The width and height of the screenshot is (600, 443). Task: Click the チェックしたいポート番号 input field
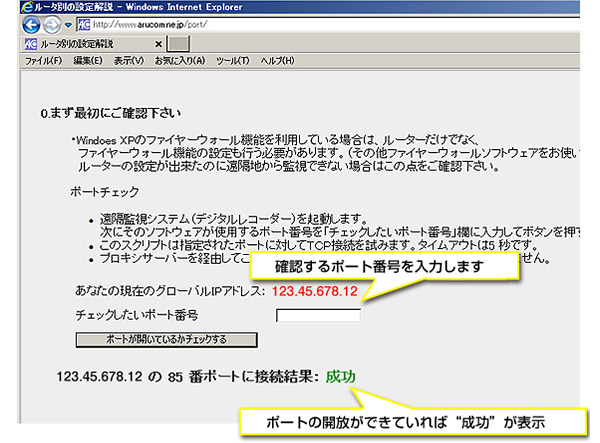(x=318, y=316)
